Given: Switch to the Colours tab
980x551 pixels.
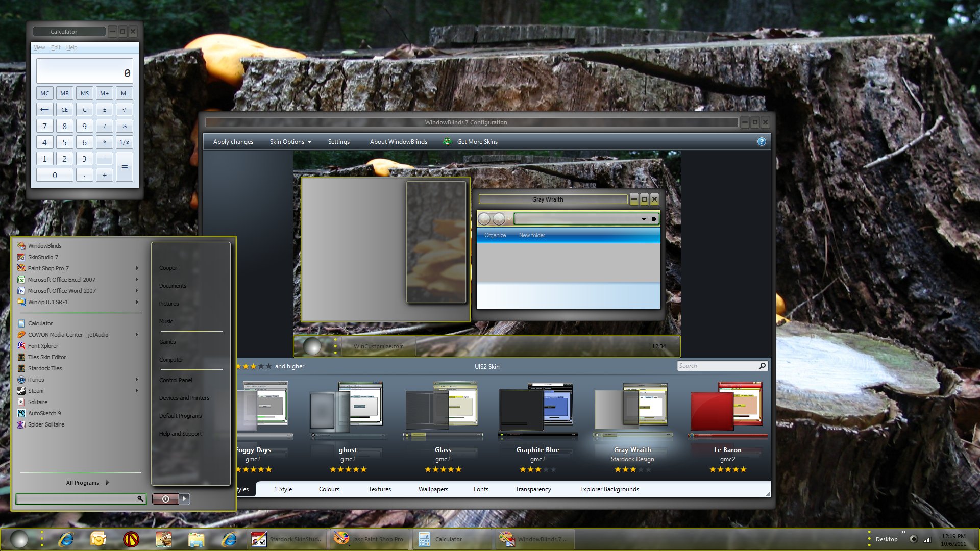Looking at the screenshot, I should [329, 489].
